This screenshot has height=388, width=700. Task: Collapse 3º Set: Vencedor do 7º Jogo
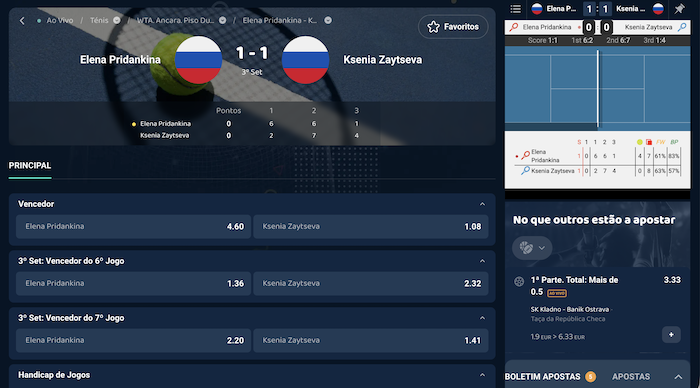click(482, 318)
